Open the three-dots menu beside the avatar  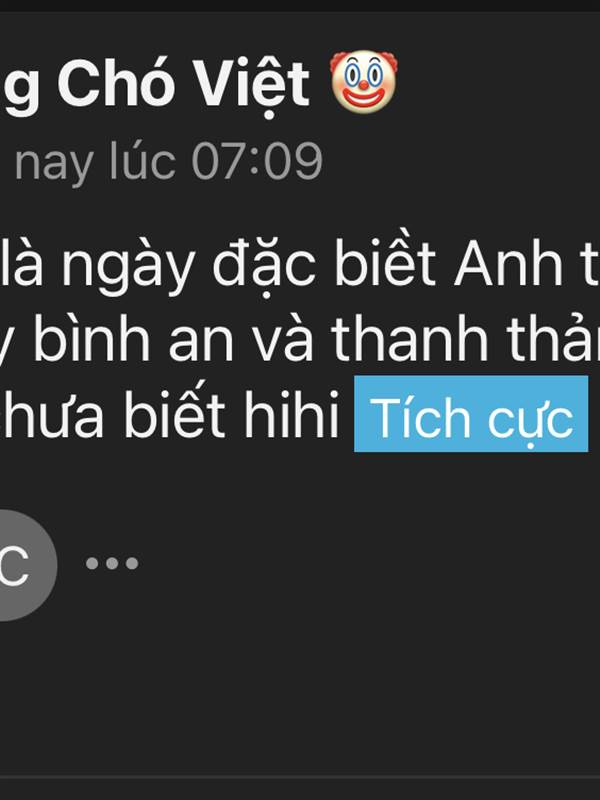pos(112,563)
